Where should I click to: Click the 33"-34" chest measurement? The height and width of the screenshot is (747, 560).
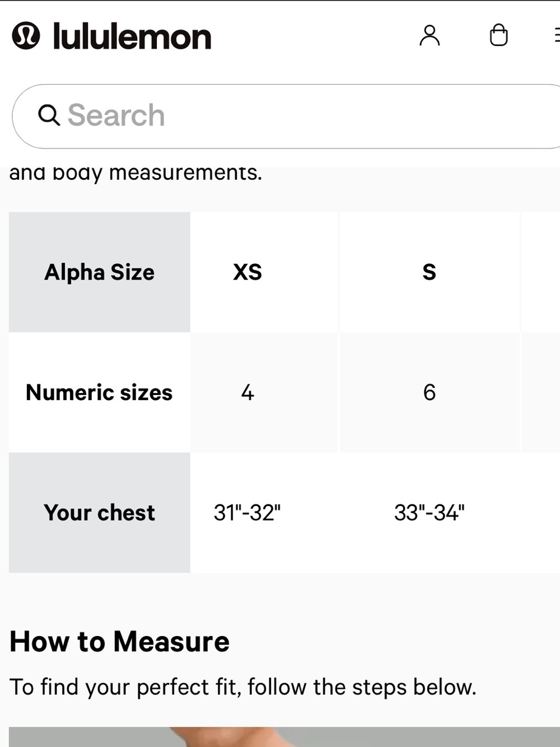[x=430, y=513]
